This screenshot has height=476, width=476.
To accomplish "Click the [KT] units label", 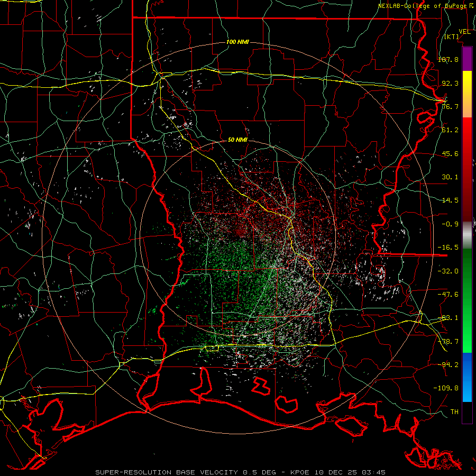I will pyautogui.click(x=452, y=36).
